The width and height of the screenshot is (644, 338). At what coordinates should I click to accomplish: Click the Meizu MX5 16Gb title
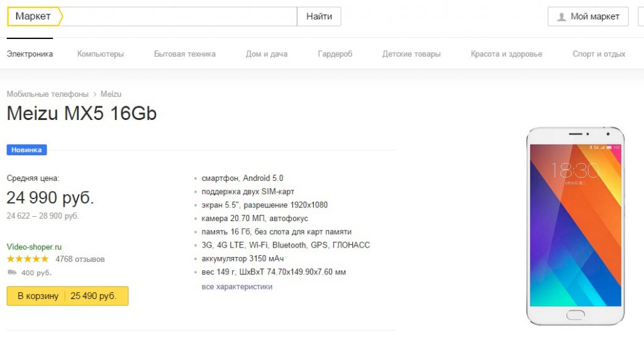82,113
